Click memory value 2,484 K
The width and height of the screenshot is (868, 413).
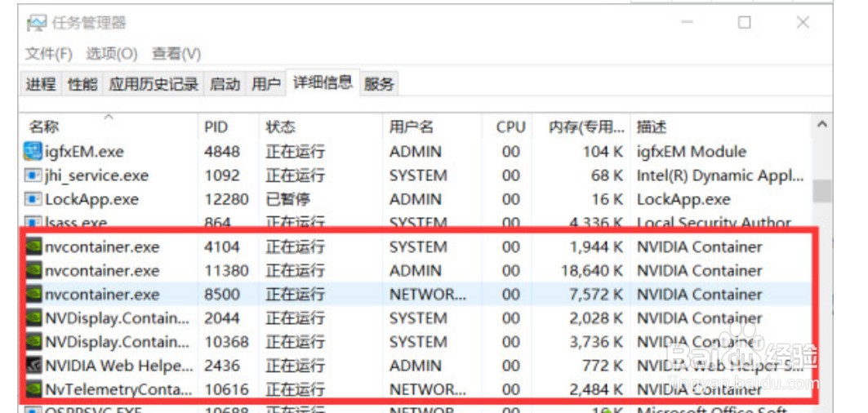pos(596,390)
